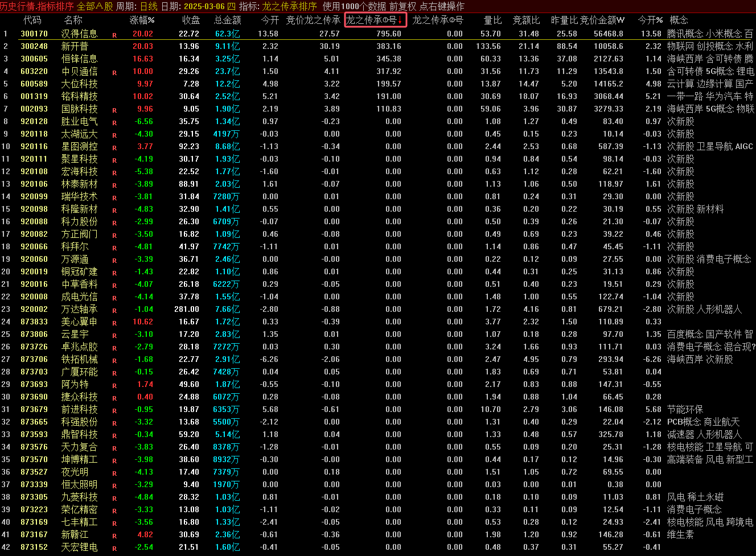Click 指标: 龙之传承排序 label
This screenshot has height=556, width=756.
point(278,6)
